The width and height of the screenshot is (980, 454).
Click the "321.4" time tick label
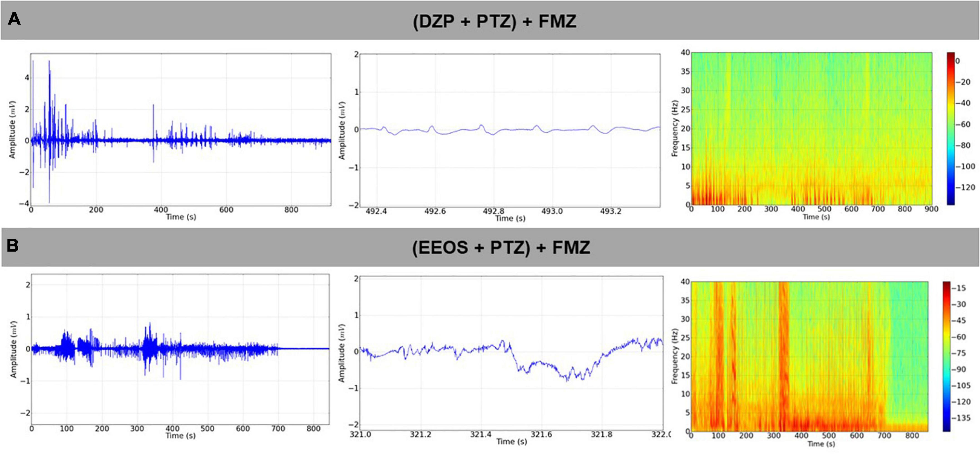point(481,434)
